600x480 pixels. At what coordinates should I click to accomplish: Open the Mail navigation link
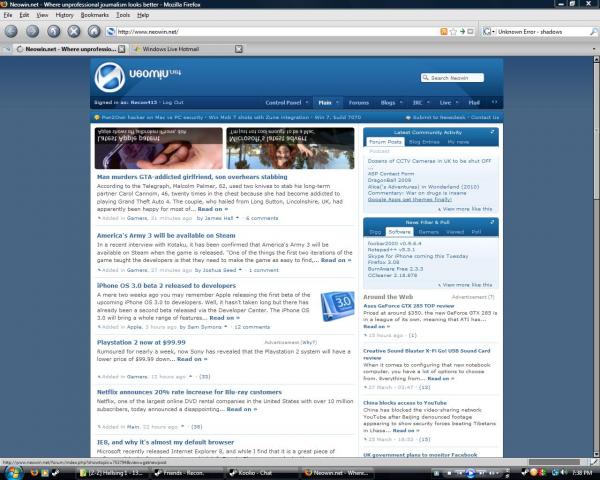474,103
